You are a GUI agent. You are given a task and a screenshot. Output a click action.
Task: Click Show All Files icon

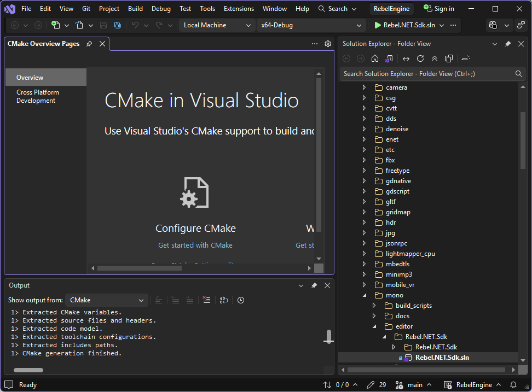point(449,58)
